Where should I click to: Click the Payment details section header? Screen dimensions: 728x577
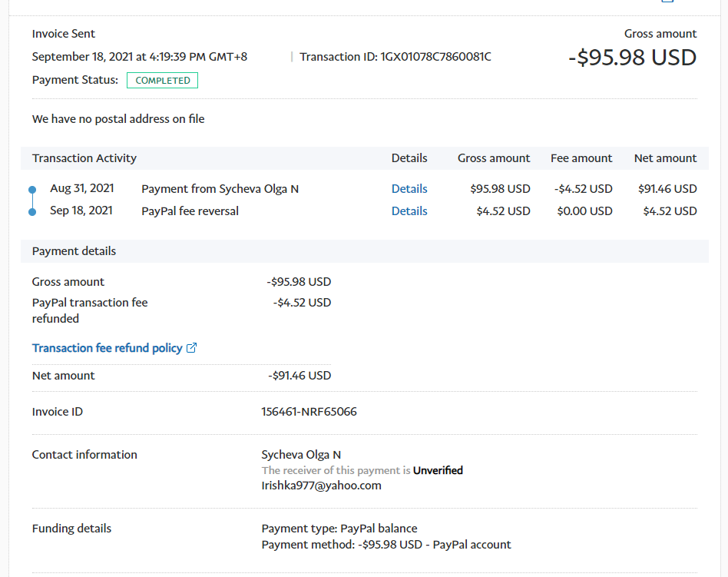74,251
